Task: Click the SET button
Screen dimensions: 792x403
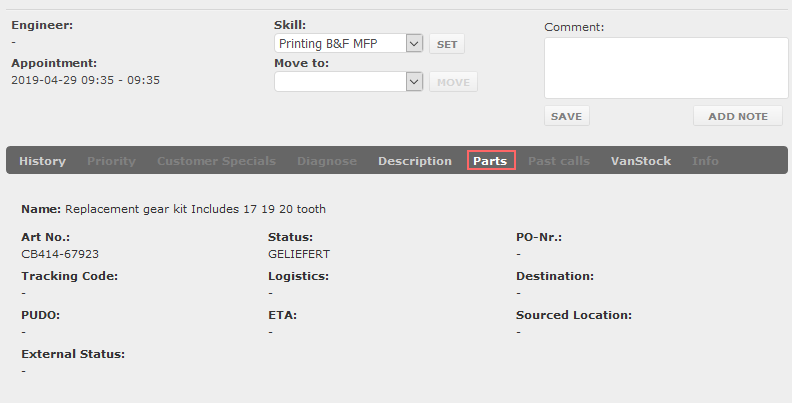Action: (447, 44)
